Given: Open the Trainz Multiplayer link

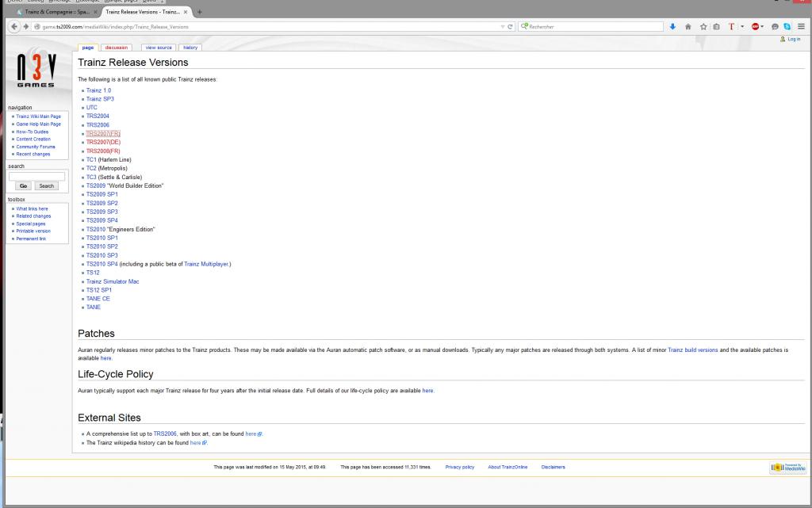Looking at the screenshot, I should tap(207, 265).
